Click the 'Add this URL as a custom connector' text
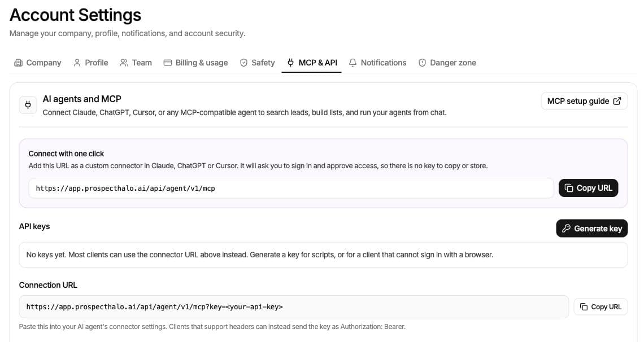 tap(258, 166)
